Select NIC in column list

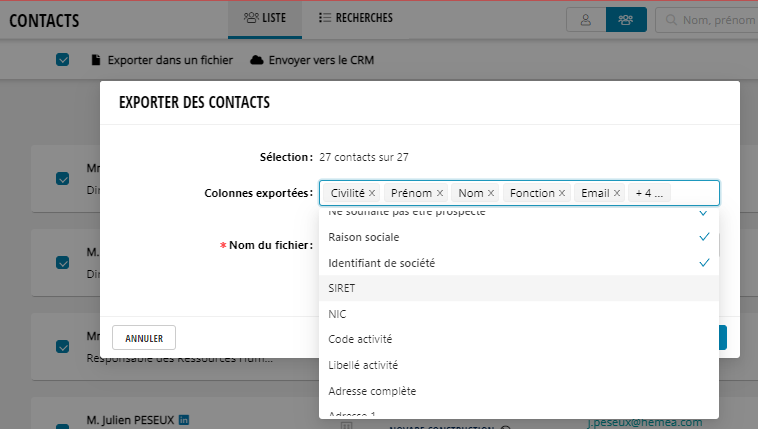519,314
